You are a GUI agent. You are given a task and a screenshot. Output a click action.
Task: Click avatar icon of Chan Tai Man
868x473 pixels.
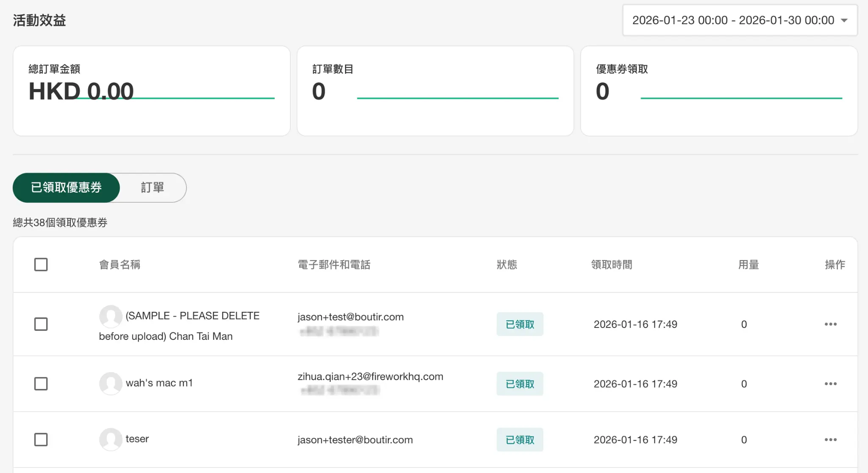pyautogui.click(x=111, y=316)
